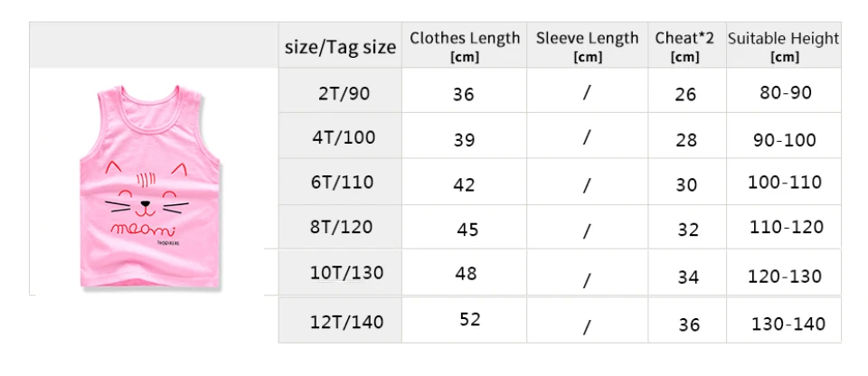Viewport: 868px width, 376px height.
Task: Select the 12T/140 size cell
Action: click(x=340, y=321)
